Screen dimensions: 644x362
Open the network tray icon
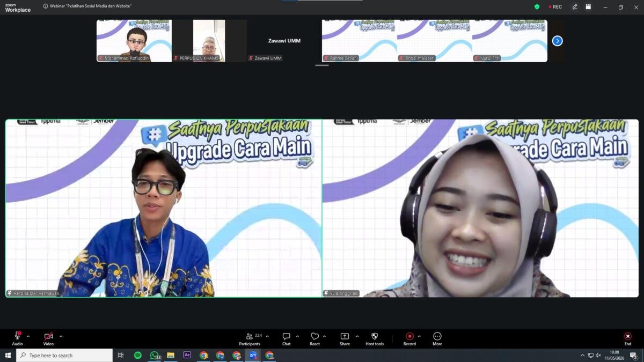[x=590, y=355]
